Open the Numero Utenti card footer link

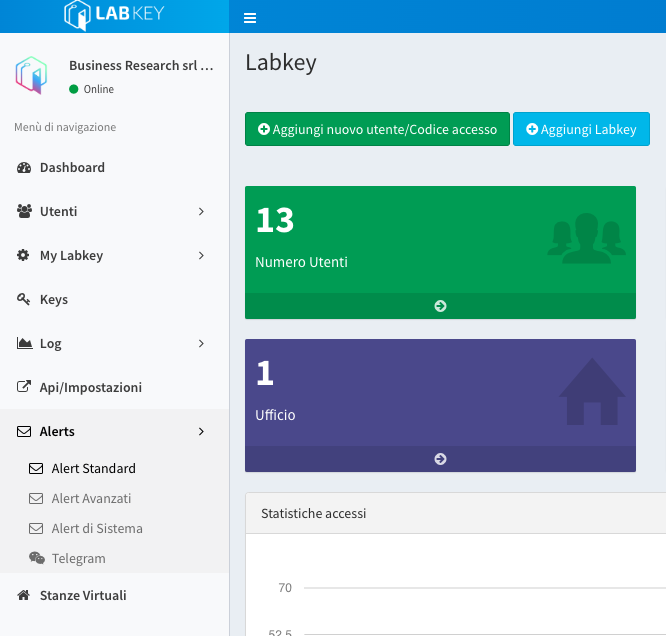pyautogui.click(x=440, y=306)
